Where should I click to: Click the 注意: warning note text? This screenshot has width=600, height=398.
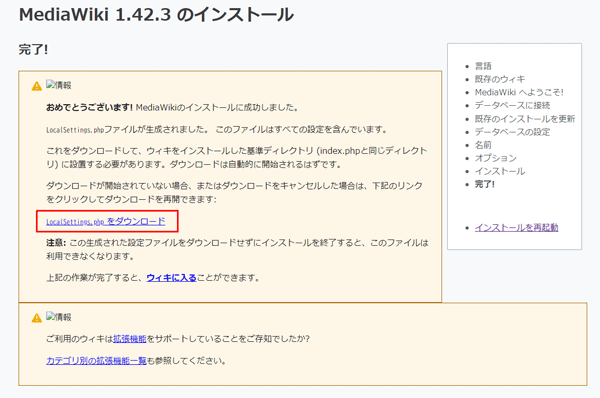(56, 243)
